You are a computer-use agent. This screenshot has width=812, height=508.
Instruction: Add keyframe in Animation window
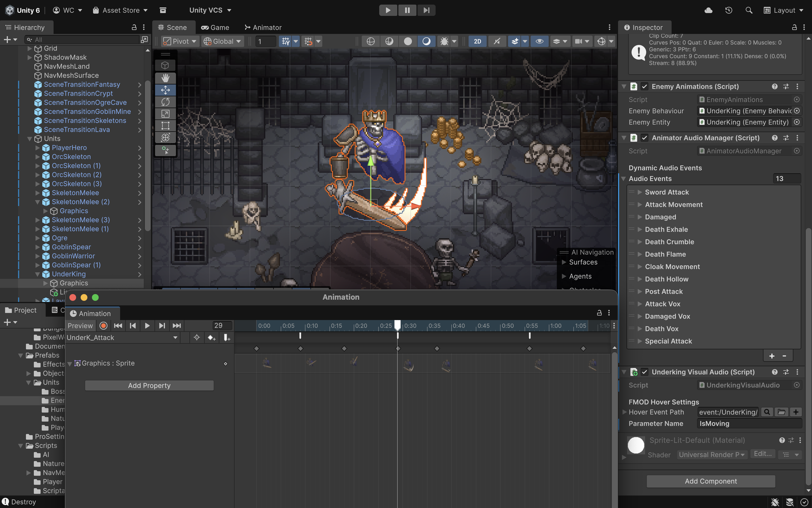pyautogui.click(x=211, y=338)
